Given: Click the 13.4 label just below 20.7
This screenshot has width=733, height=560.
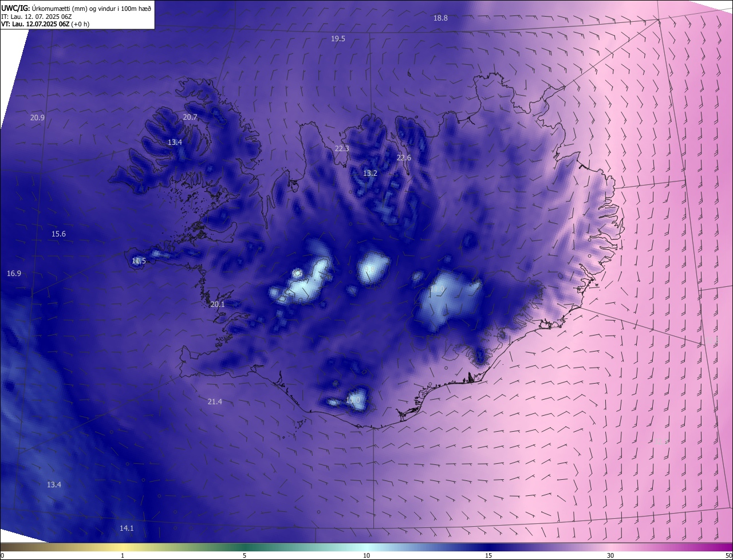Looking at the screenshot, I should pyautogui.click(x=175, y=143).
